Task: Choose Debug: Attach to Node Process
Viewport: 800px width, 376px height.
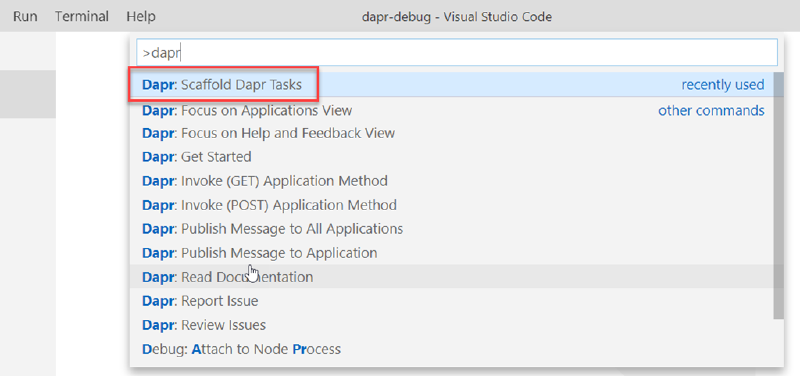Action: pyautogui.click(x=452, y=349)
